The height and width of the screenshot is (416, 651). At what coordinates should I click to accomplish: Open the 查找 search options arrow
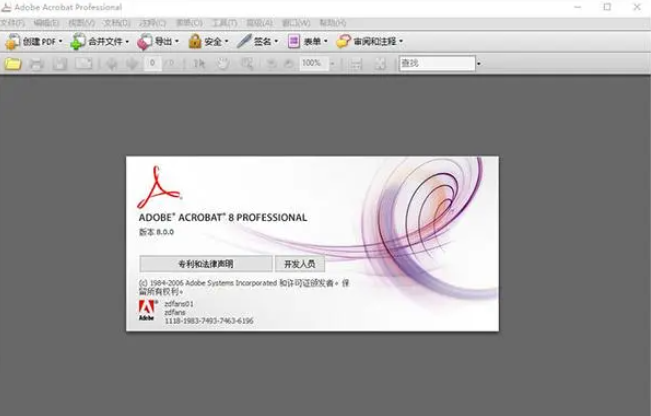pyautogui.click(x=479, y=64)
